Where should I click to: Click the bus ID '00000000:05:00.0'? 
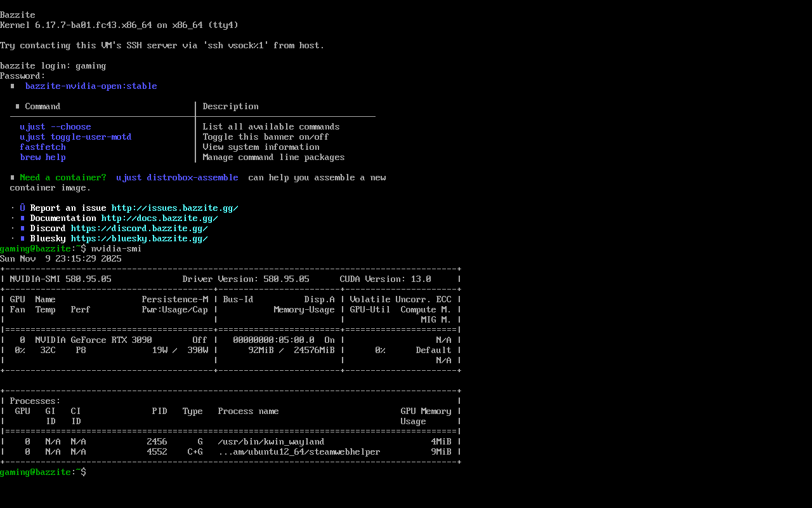(x=274, y=340)
